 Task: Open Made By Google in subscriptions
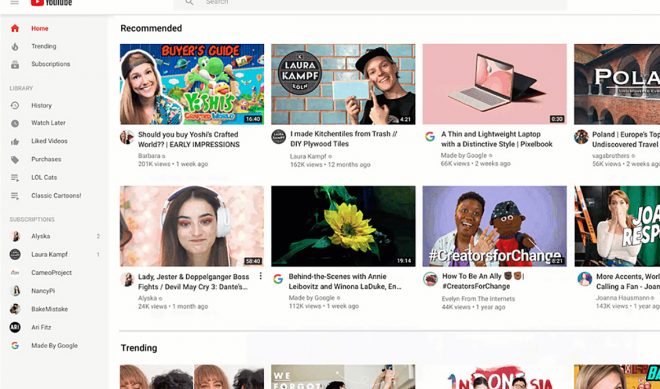pyautogui.click(x=54, y=345)
